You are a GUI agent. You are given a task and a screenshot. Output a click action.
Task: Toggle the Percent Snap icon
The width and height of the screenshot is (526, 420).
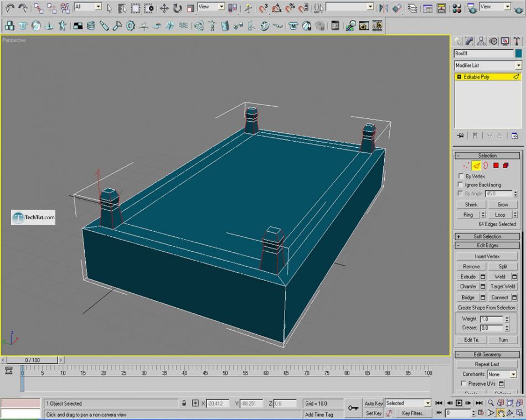point(290,8)
